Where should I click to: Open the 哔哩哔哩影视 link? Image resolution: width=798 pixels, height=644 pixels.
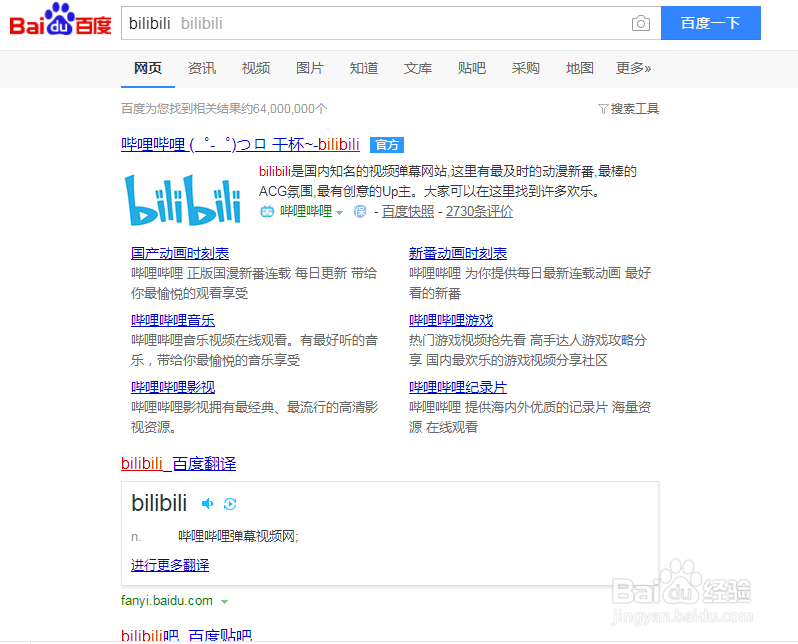173,387
